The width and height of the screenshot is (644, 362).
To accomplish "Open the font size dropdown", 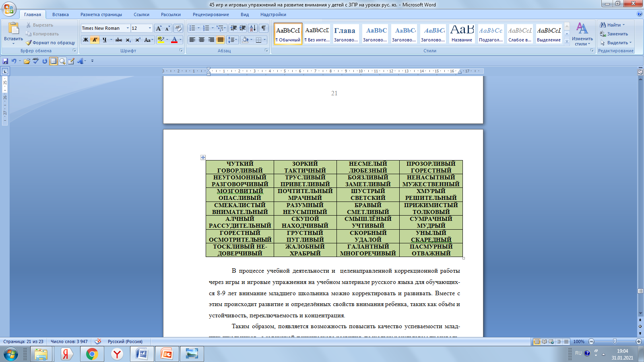I will click(150, 28).
